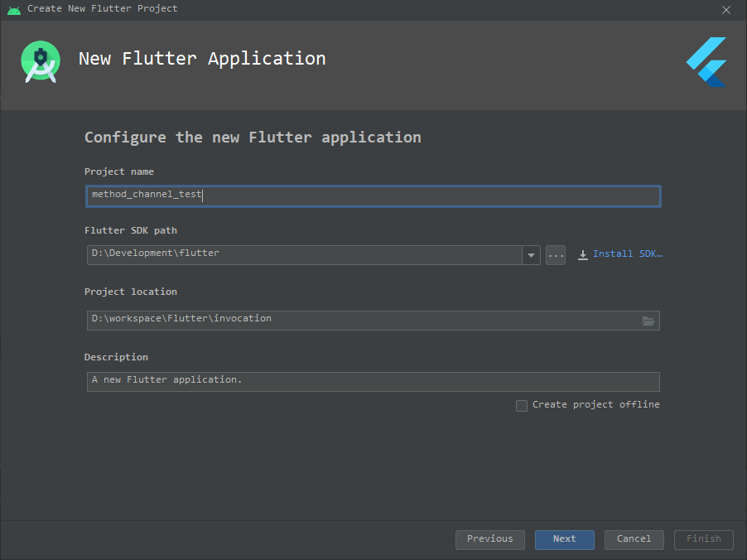Go back with the Previous button
Viewport: 747px width, 560px height.
click(489, 539)
